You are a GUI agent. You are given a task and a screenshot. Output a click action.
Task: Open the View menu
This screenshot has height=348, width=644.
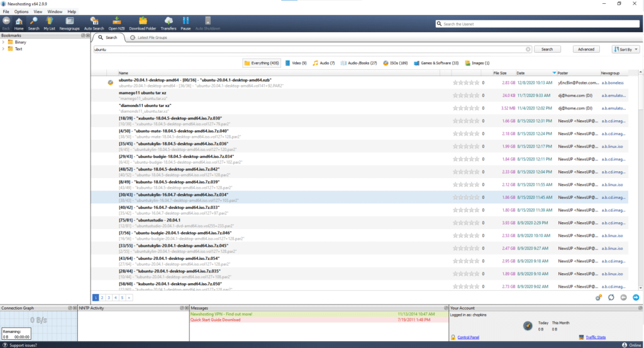tap(38, 11)
